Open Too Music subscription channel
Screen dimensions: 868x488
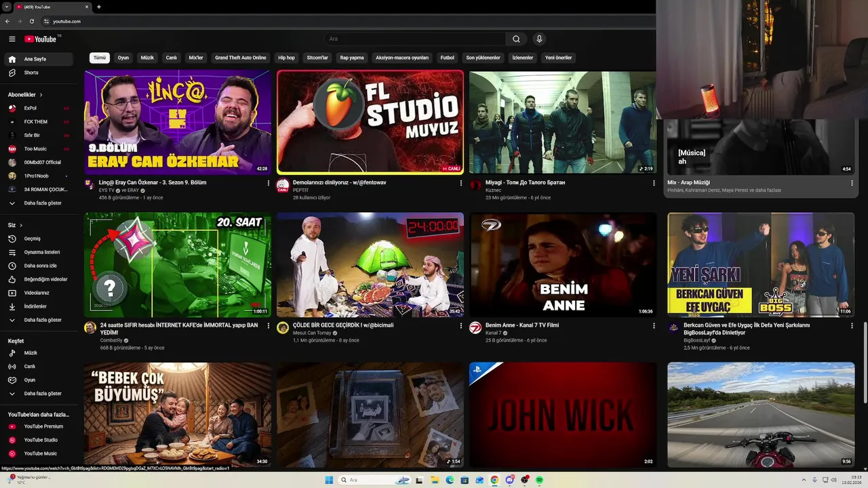pos(39,148)
